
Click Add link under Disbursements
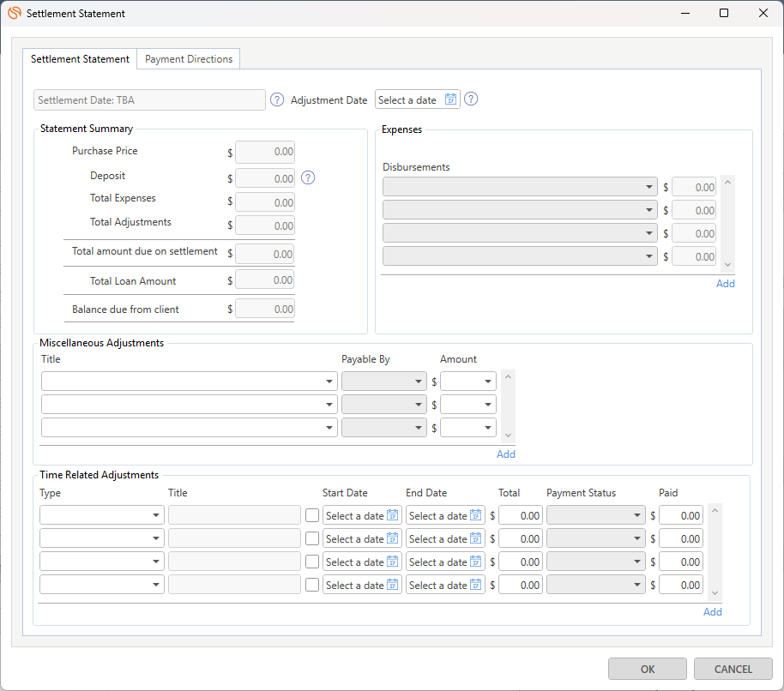[726, 284]
